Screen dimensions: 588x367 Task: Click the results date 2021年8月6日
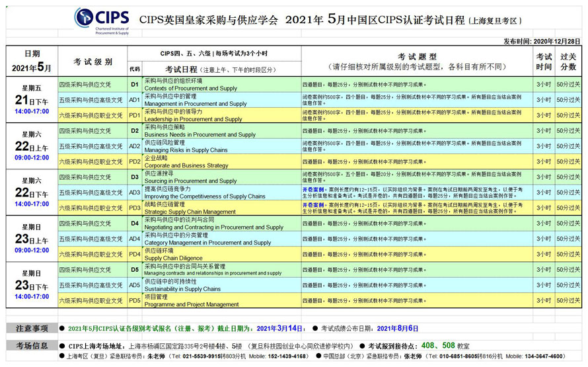(x=398, y=329)
